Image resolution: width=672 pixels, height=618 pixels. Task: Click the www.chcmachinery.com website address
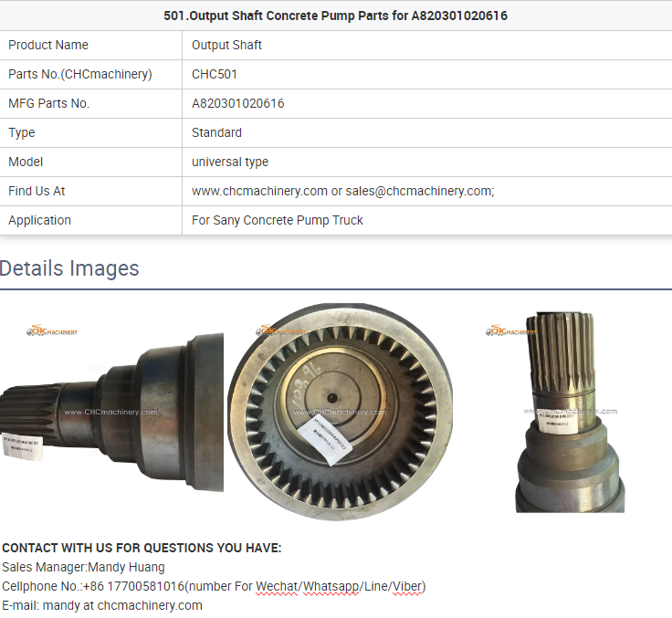(259, 191)
